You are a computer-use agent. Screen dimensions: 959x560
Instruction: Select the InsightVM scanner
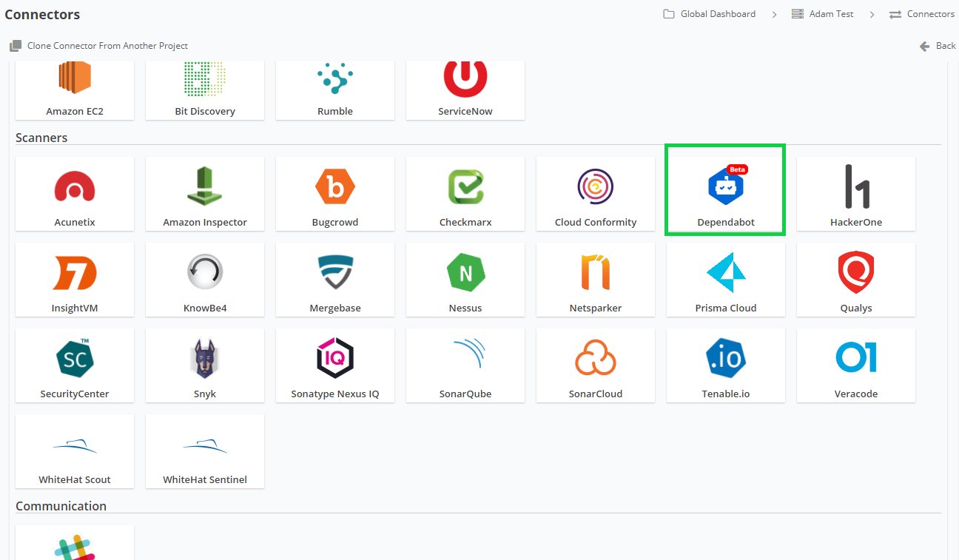(x=75, y=280)
